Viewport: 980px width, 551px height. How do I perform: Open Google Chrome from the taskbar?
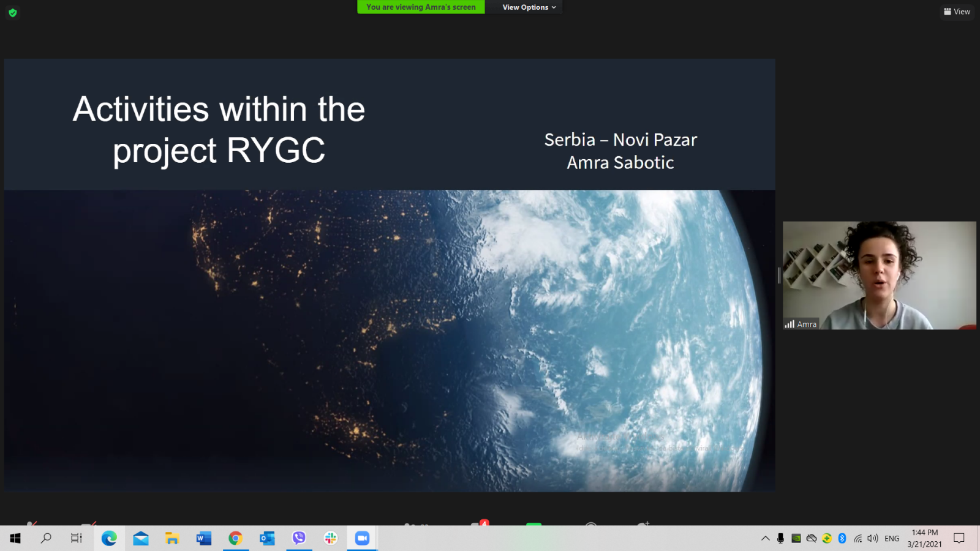coord(235,538)
